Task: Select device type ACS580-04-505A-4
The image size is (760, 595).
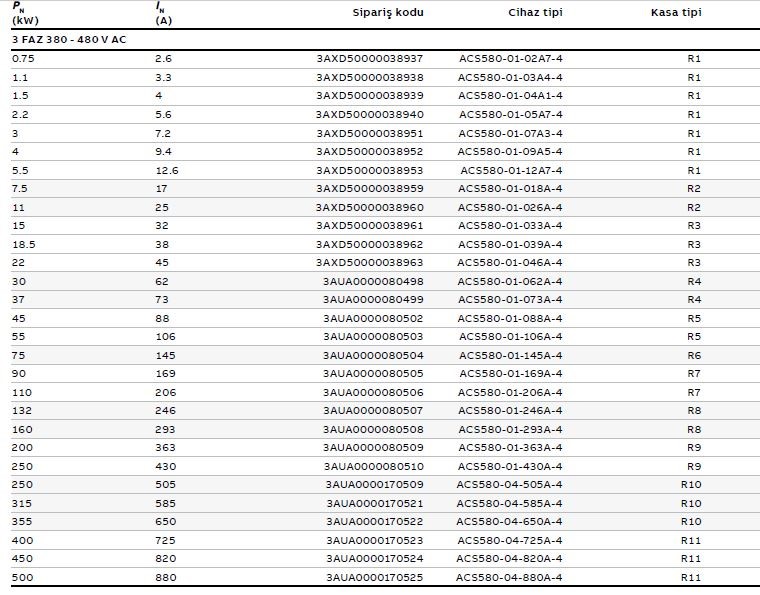Action: coord(509,485)
